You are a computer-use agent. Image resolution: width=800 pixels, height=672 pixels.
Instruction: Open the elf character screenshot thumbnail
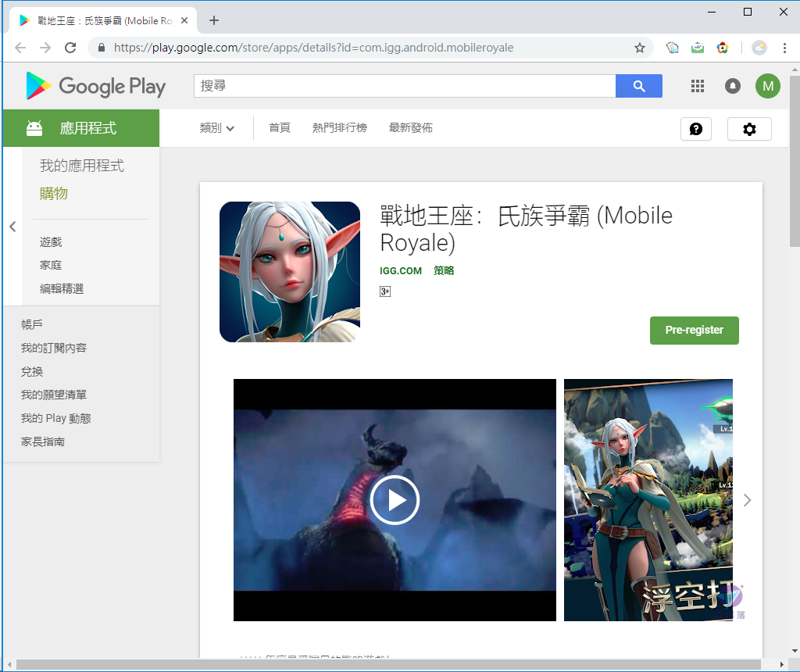click(648, 500)
